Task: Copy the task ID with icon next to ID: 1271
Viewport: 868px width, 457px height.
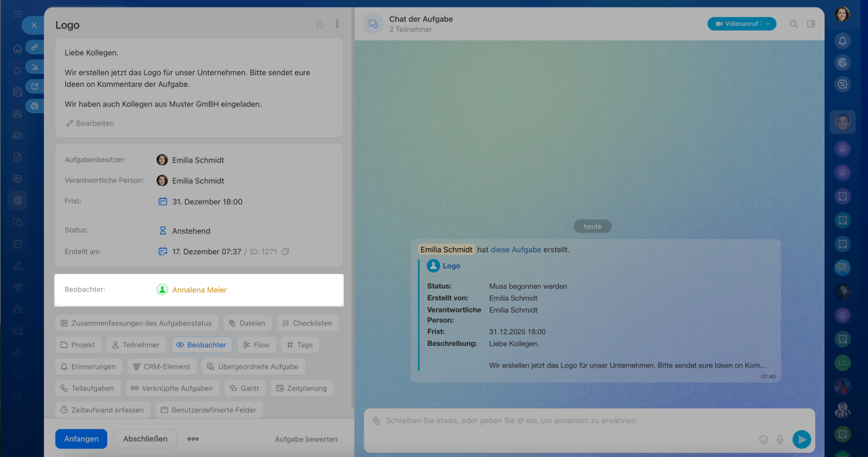Action: point(285,252)
